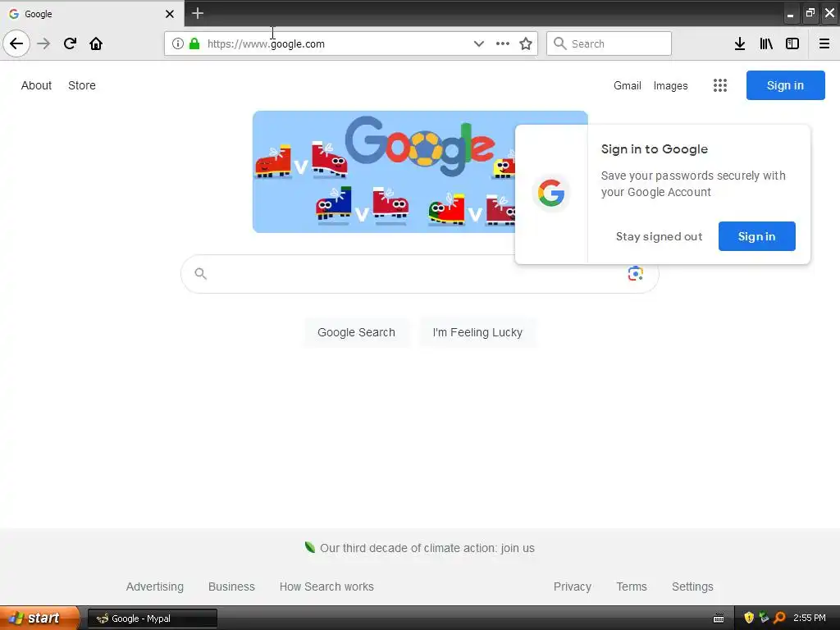Show site information icon in address bar

coord(178,43)
